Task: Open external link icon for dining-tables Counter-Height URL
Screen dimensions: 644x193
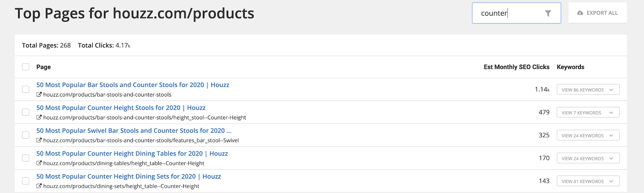Action: [39, 163]
